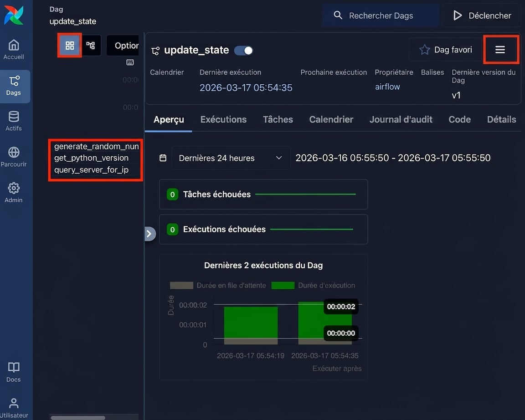
Task: Click the Dag icon beside update_state title
Action: coord(155,51)
